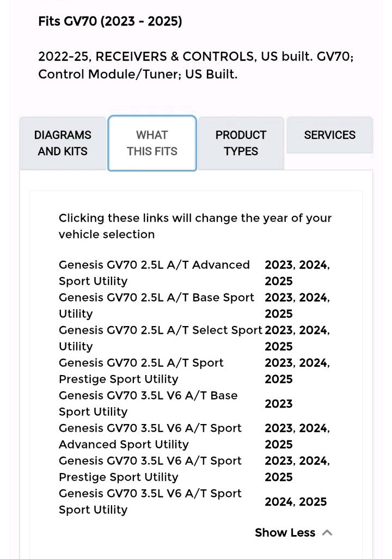Switch to the Product Types tab
Viewport: 392px width, 559px height.
pos(241,143)
